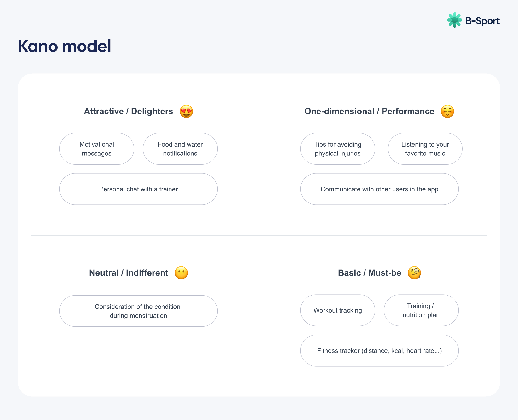This screenshot has width=518, height=420.
Task: Click the Kano model title
Action: point(64,46)
